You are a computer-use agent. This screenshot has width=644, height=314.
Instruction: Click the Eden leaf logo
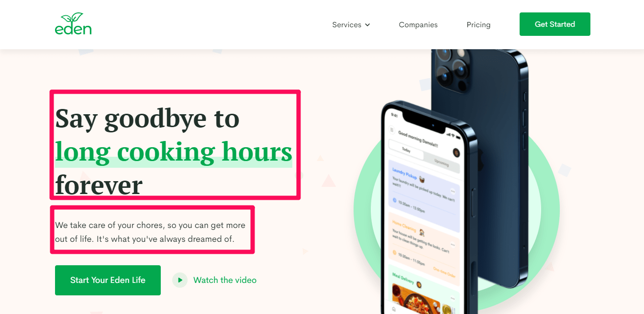73,24
